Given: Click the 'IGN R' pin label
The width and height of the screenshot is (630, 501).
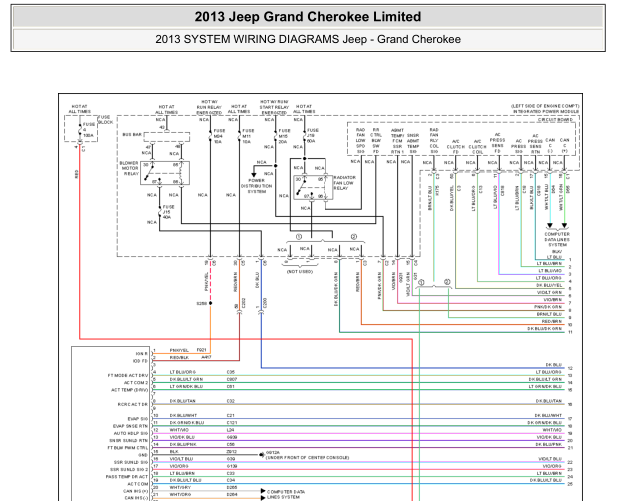Looking at the screenshot, I should (x=141, y=354).
